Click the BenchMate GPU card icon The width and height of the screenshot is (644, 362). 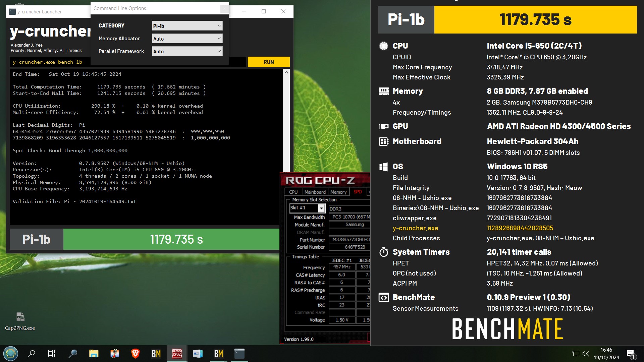pos(383,126)
